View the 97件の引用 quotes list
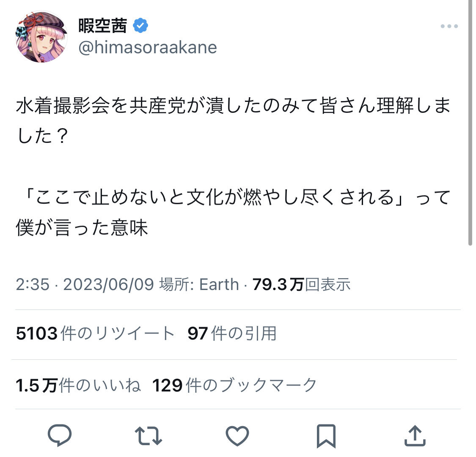The image size is (476, 457). tap(232, 333)
